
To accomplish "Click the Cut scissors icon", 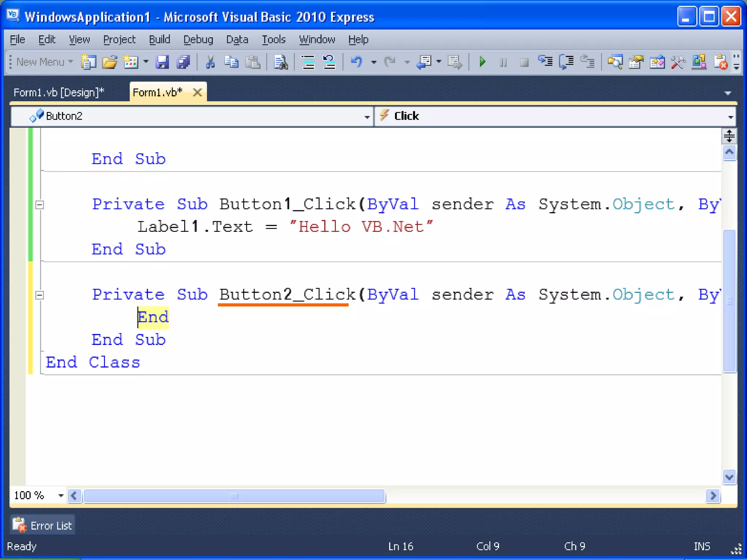I will point(210,62).
